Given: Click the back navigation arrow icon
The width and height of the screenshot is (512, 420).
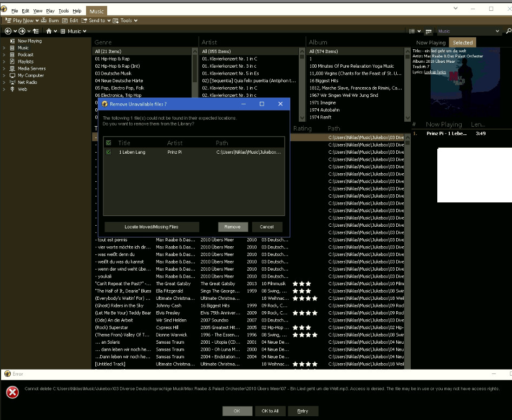Looking at the screenshot, I should 8,31.
